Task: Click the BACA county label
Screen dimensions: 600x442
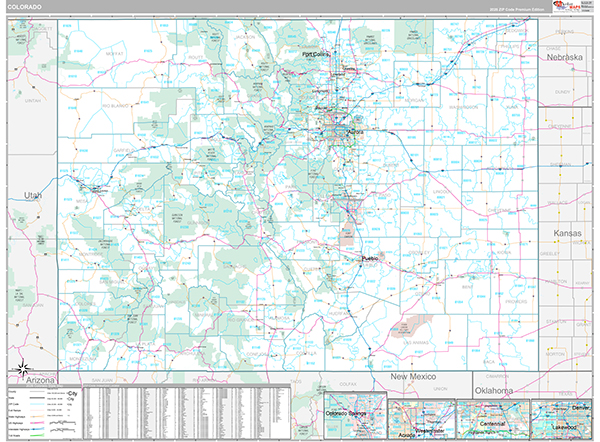Action: point(489,362)
